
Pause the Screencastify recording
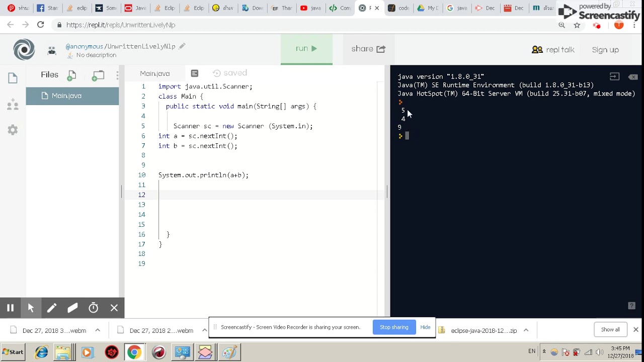point(10,308)
